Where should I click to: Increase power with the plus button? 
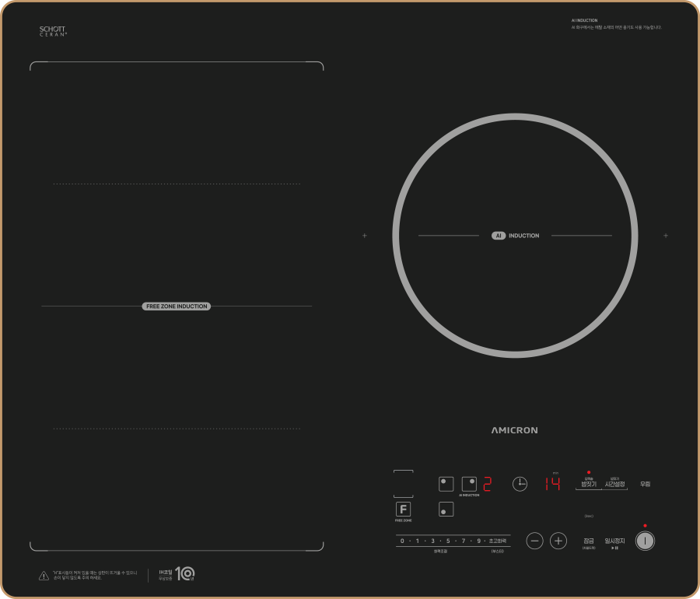[x=558, y=541]
